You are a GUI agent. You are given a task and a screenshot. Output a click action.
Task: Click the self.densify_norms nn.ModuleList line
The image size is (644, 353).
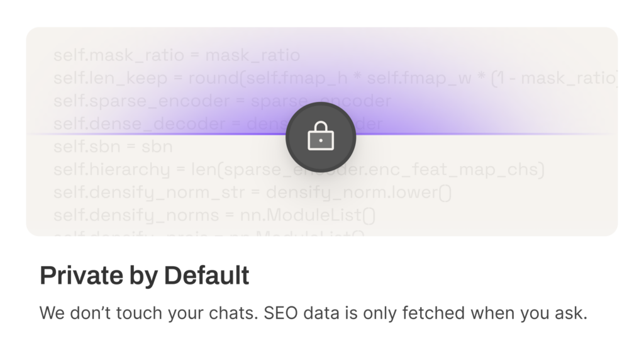tap(214, 215)
